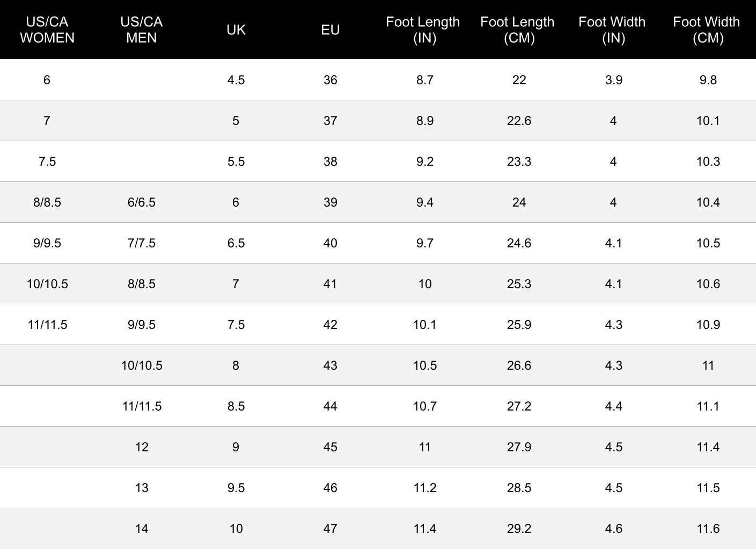Viewport: 756px width, 549px height.
Task: Select the US/CA Women's 11/11.5 cell
Action: 47,325
